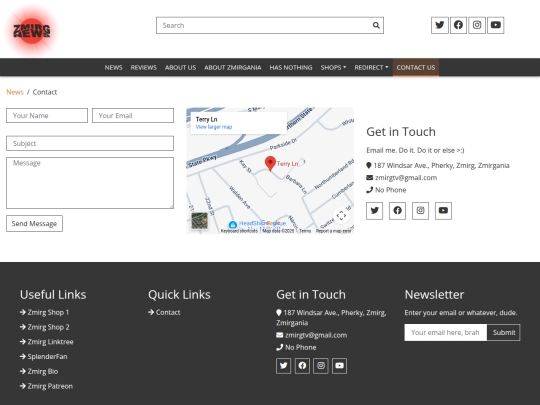Expand the SHOPS dropdown menu

coord(333,68)
